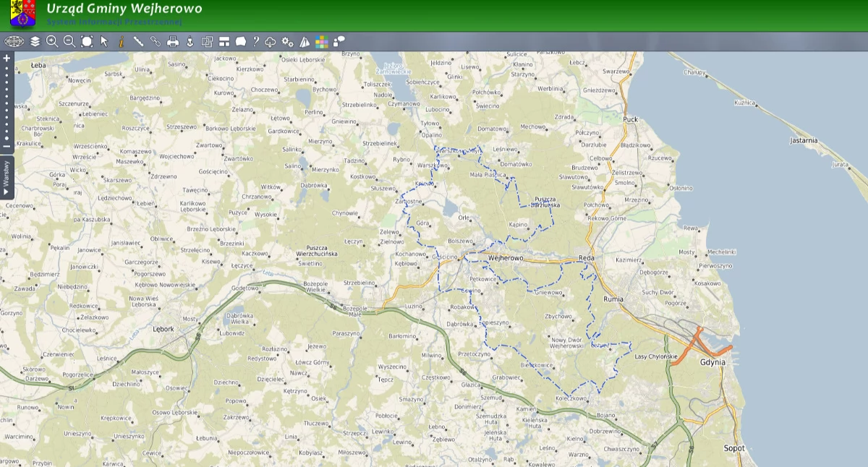Activate the zoom-to-extent frame tool
The image size is (868, 467).
[x=87, y=41]
